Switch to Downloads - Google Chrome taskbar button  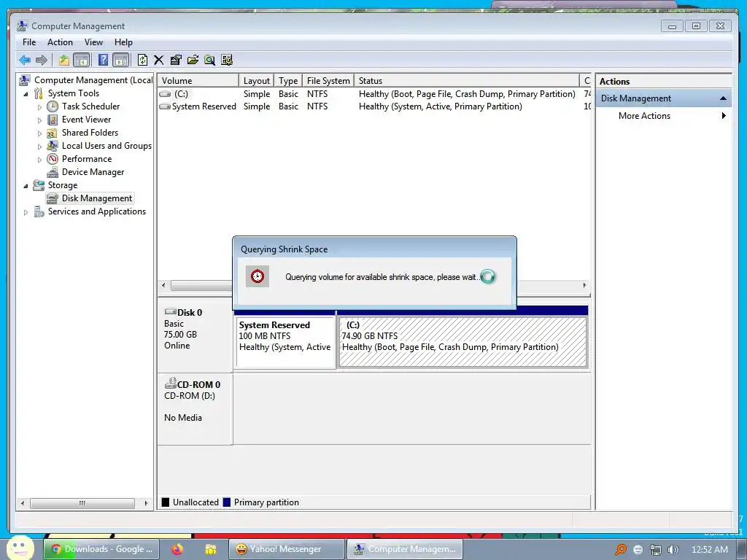pos(101,549)
